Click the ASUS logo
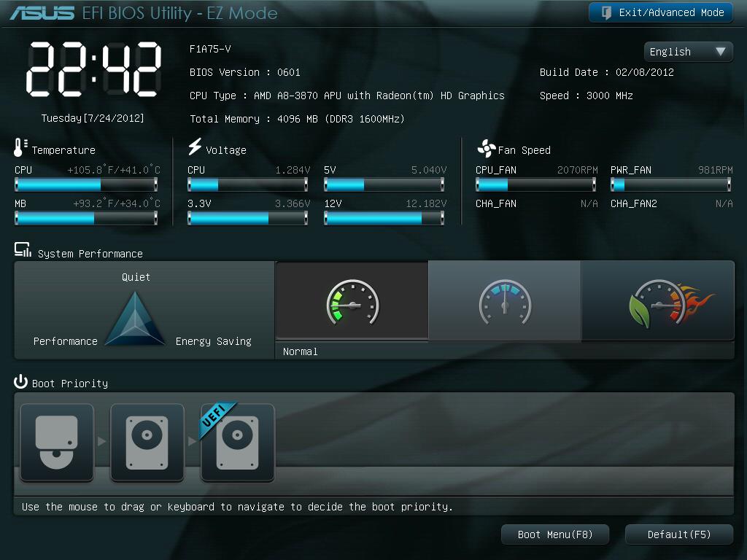 pyautogui.click(x=42, y=13)
